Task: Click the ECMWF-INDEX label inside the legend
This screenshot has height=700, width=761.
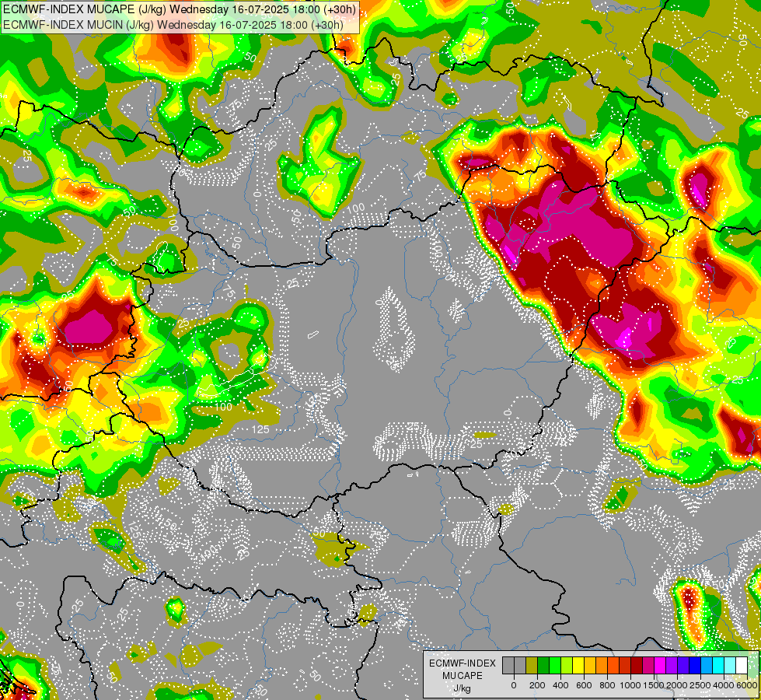Action: 463,663
